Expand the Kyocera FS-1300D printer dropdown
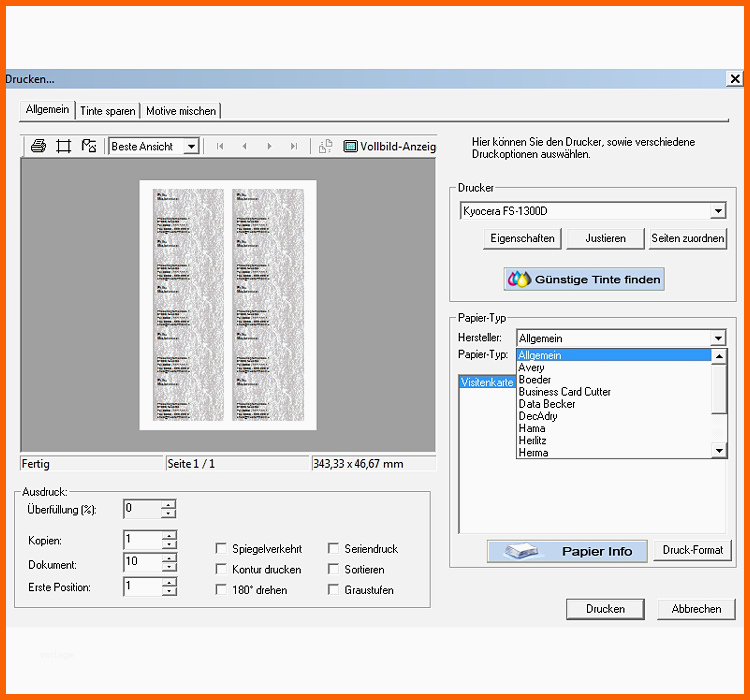 pos(718,211)
